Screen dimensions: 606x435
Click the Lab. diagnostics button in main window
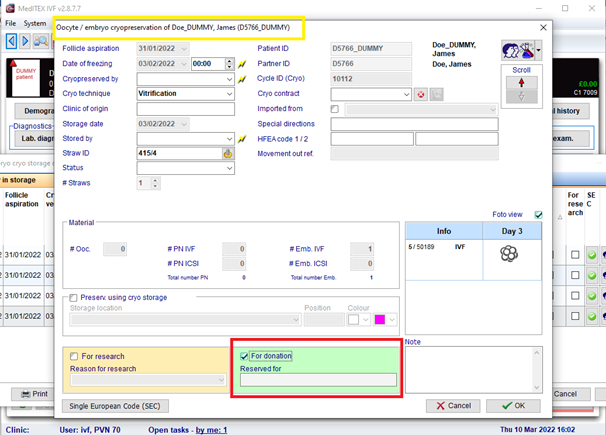(35, 138)
